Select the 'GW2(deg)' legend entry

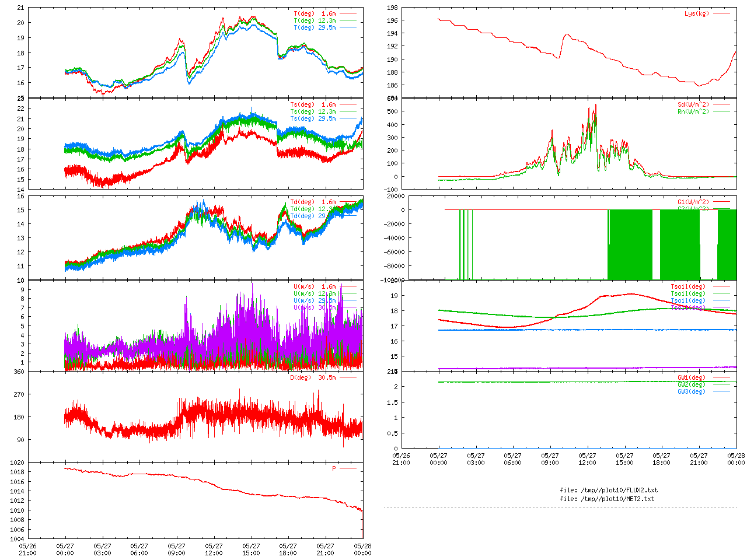[692, 384]
